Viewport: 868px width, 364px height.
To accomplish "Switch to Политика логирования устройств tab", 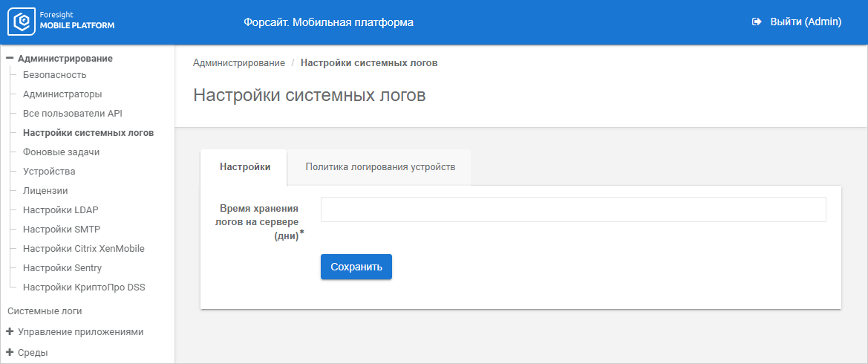I will click(x=380, y=167).
